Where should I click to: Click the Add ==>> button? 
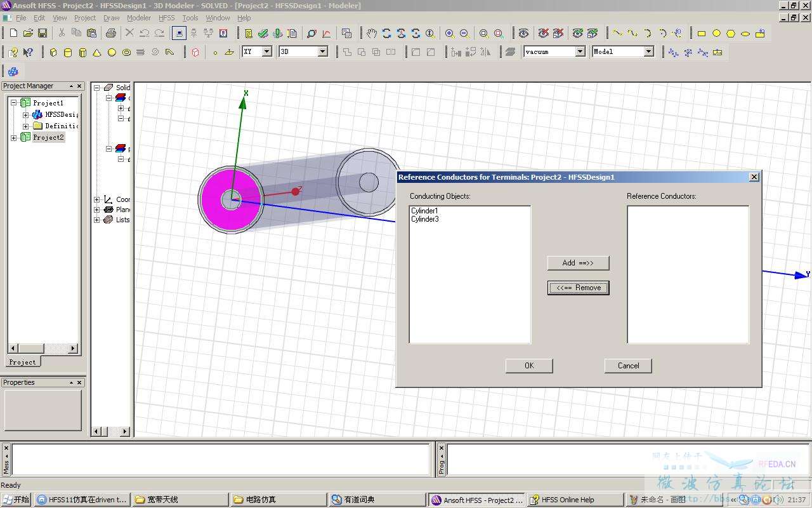coord(578,263)
